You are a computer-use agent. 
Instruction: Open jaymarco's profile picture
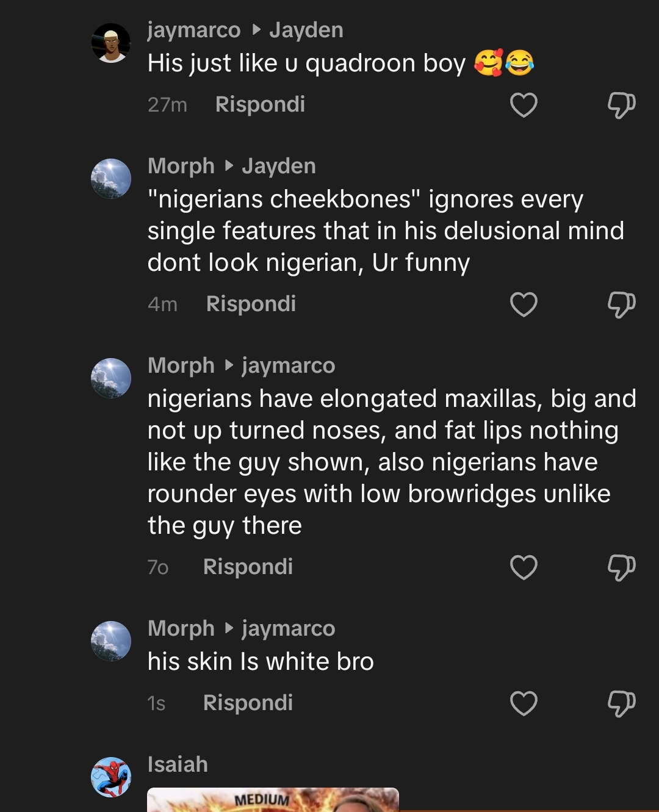[111, 43]
